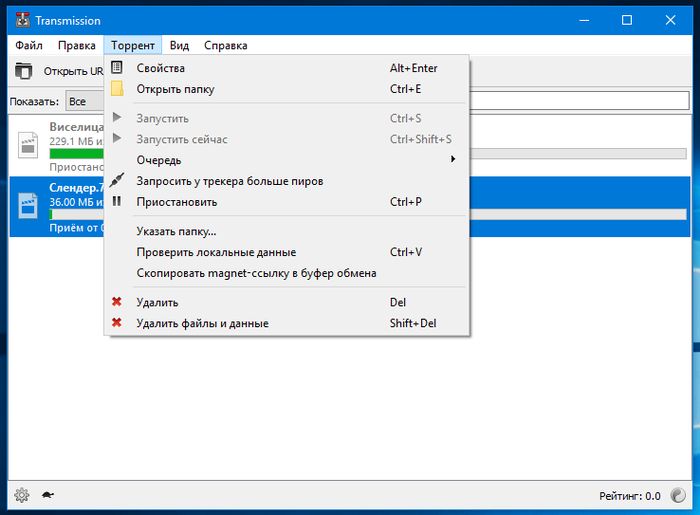Click the Свойства properties icon in menu
The width and height of the screenshot is (700, 515).
pos(117,68)
